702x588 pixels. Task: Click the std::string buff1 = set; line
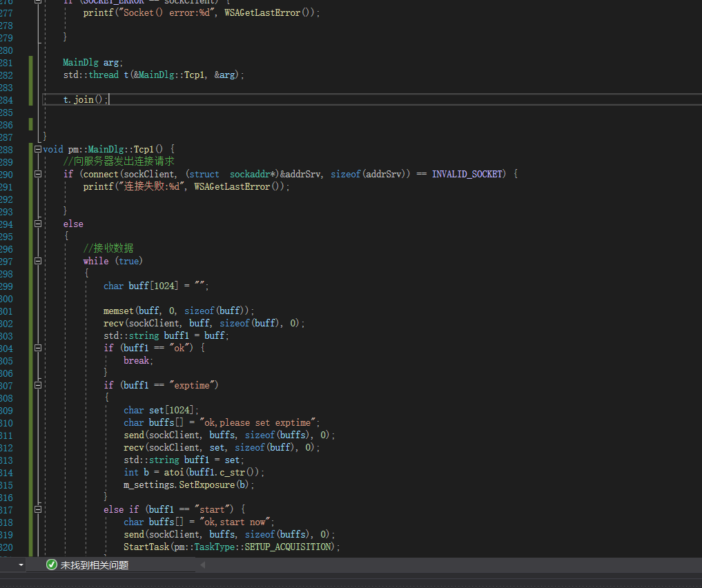point(184,460)
